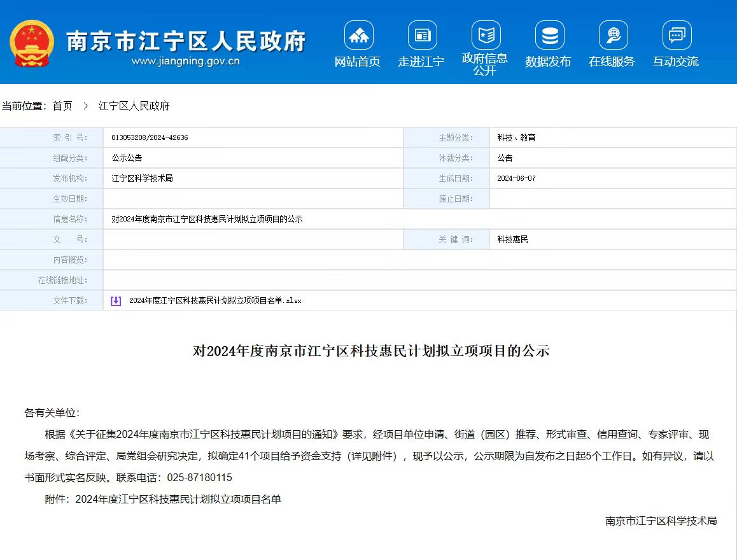Click the 在线服务 globe icon

pos(614,35)
